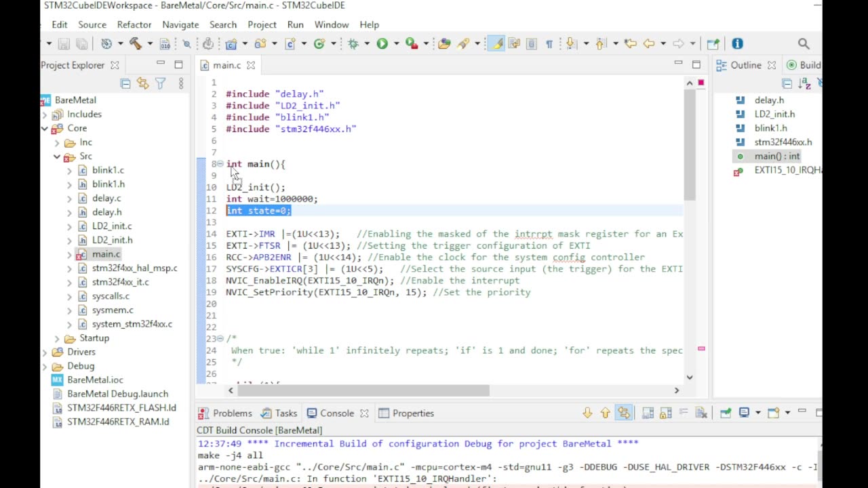Click the Last Edit Location arrow icon
This screenshot has height=488, width=868.
click(630, 43)
